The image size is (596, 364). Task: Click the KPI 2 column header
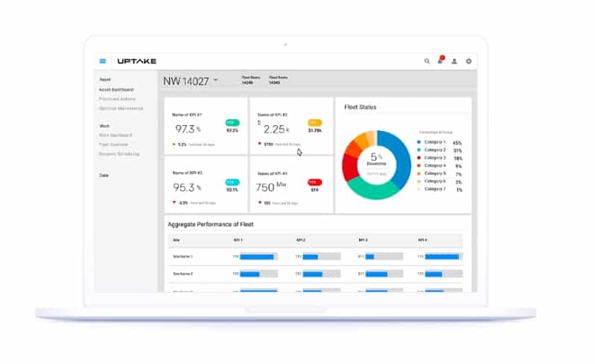point(301,240)
